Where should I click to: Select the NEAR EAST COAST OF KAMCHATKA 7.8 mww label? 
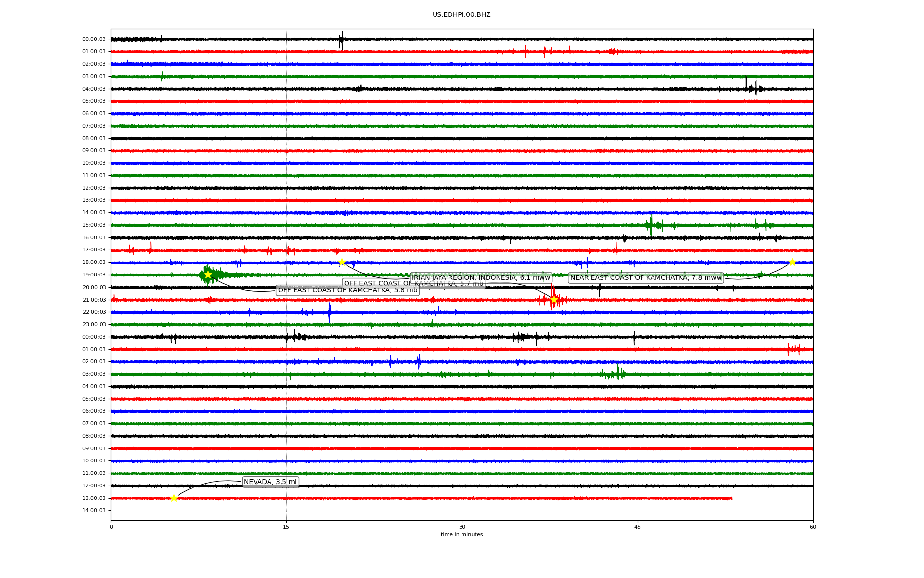click(646, 277)
